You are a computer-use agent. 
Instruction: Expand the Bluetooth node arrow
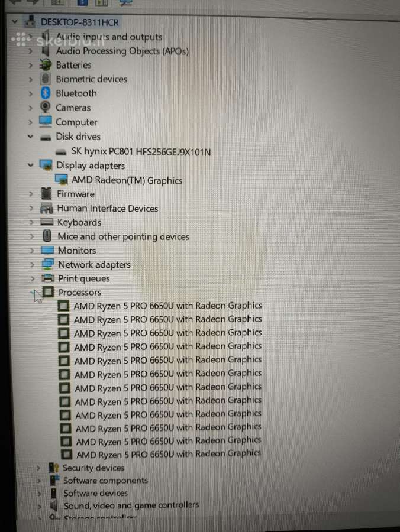pyautogui.click(x=31, y=93)
